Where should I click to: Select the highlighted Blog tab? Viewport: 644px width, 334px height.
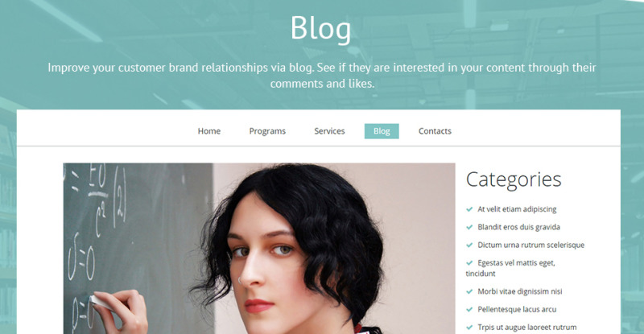(x=382, y=131)
